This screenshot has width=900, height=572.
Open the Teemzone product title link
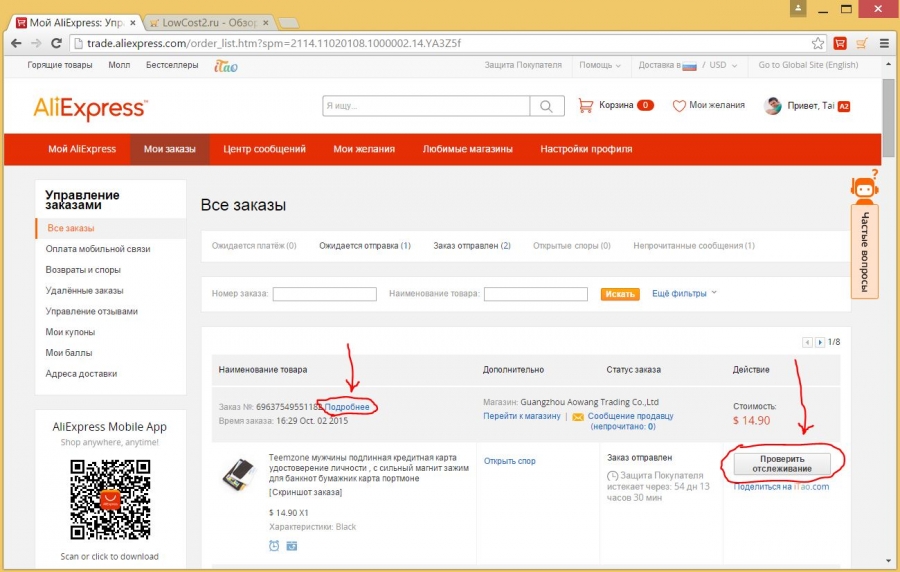tap(368, 468)
